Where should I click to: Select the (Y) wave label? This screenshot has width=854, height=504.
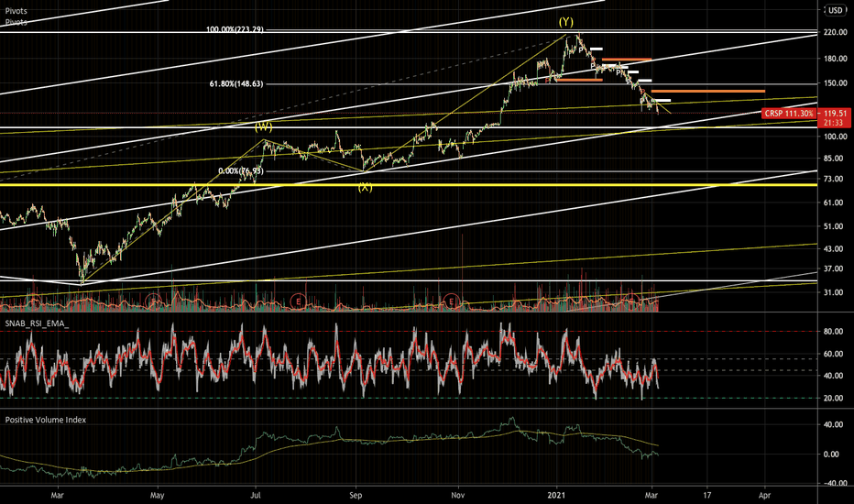(x=566, y=22)
